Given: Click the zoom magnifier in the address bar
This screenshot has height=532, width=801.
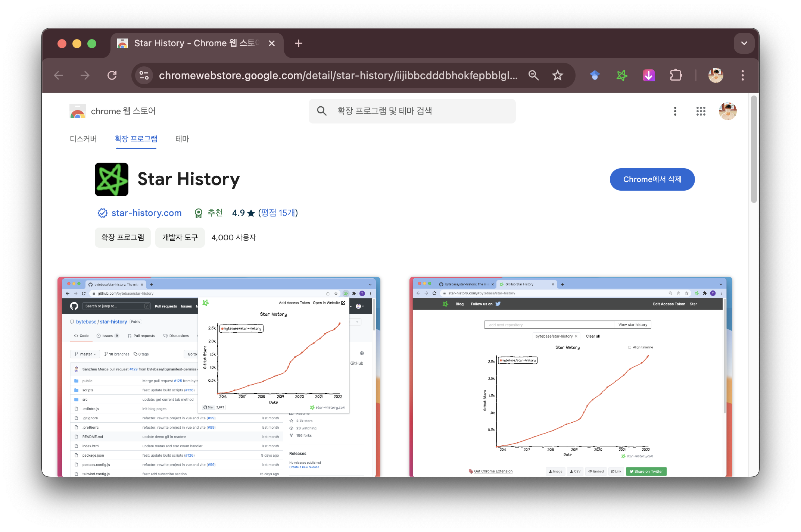Looking at the screenshot, I should 533,76.
